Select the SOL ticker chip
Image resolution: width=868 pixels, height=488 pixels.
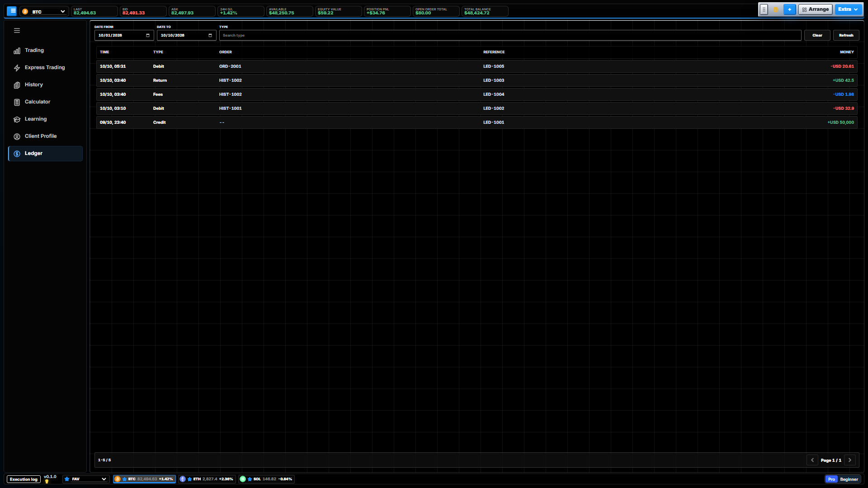266,479
